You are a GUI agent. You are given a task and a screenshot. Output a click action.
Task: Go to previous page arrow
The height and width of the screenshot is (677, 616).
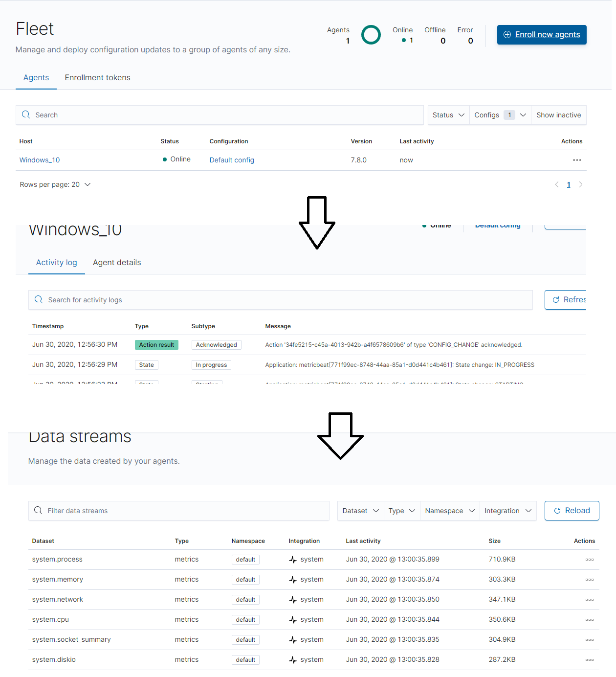coord(557,184)
